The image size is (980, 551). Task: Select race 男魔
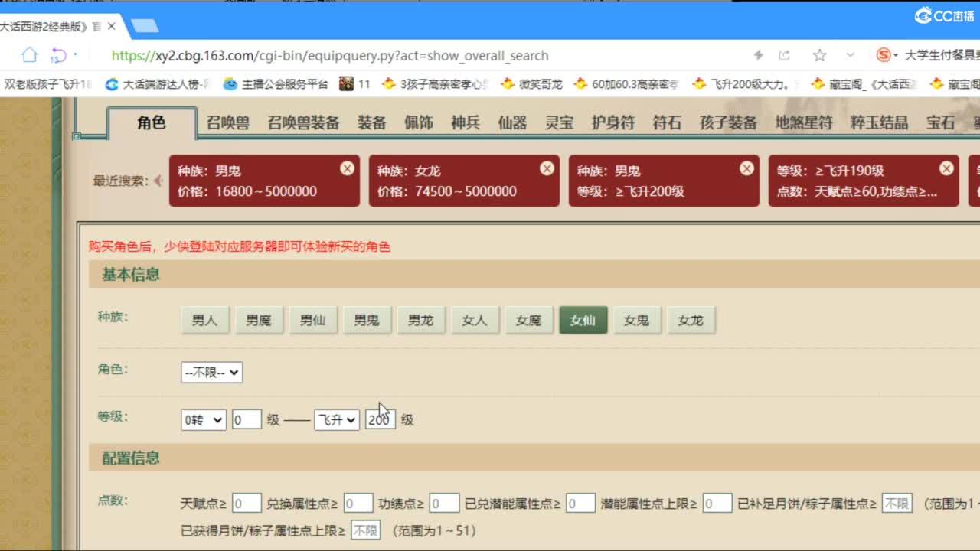point(259,321)
